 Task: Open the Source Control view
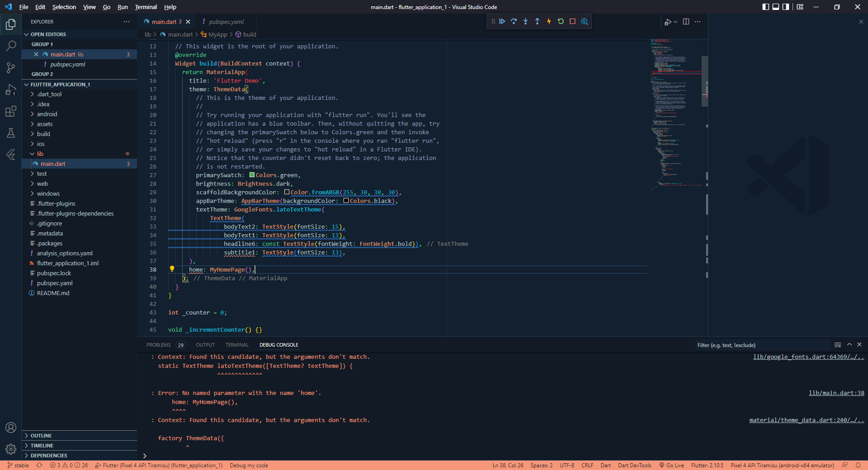click(x=11, y=68)
